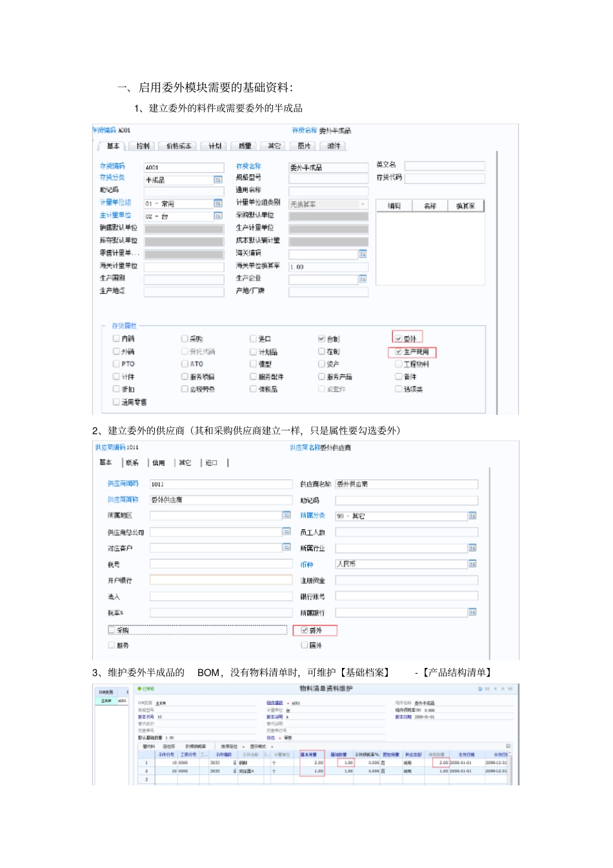The height and width of the screenshot is (868, 613).
Task: Toggle the supplier 委外 property checkbox
Action: pyautogui.click(x=305, y=630)
